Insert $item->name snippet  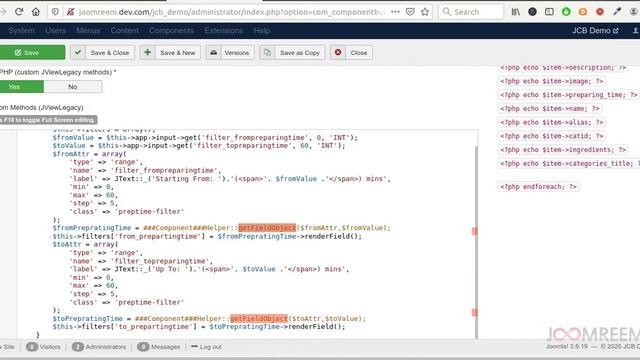[549, 109]
